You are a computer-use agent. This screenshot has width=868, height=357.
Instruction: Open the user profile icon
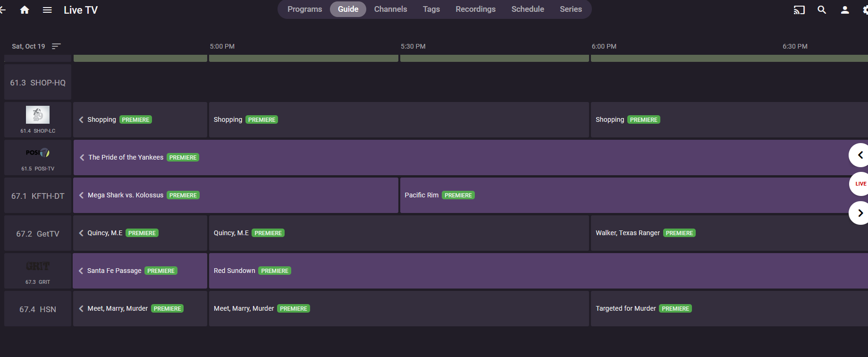point(845,10)
